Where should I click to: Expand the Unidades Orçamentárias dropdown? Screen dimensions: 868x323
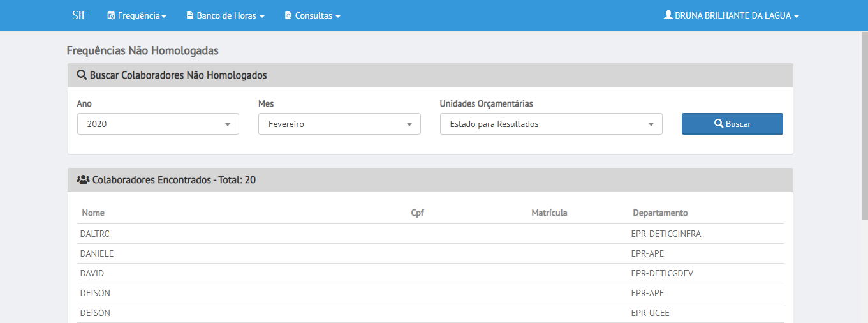[x=551, y=124]
